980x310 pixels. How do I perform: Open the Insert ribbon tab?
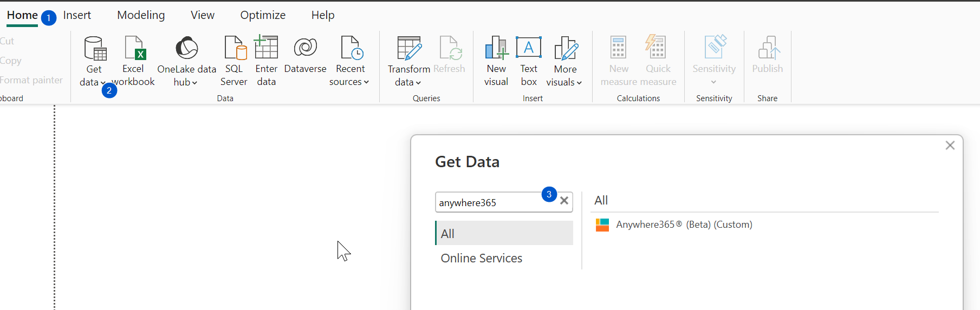[77, 15]
